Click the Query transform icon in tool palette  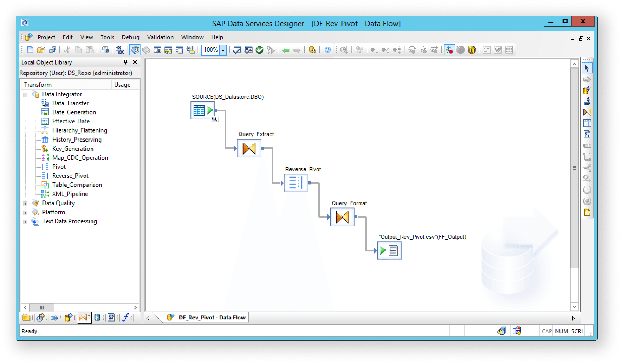click(587, 112)
